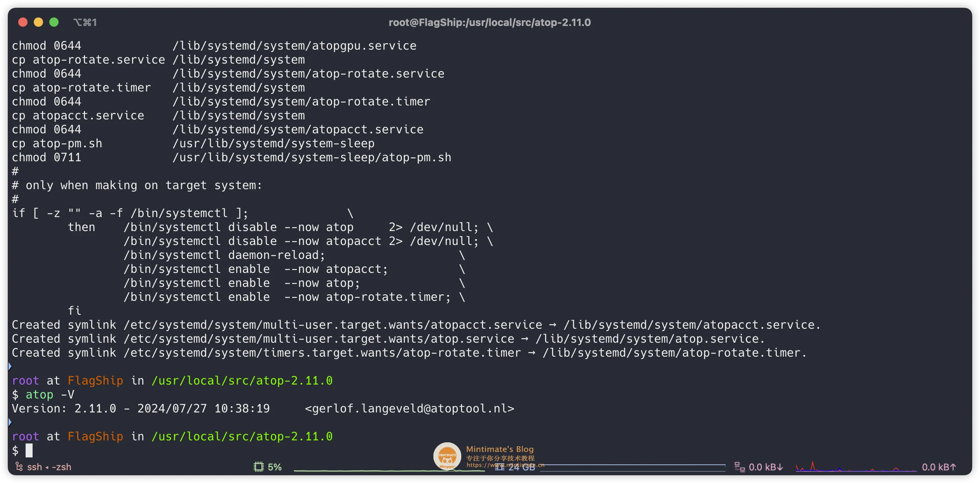
Task: Click '/lib/systemd/system/atop-rotate.service' path
Action: (308, 74)
